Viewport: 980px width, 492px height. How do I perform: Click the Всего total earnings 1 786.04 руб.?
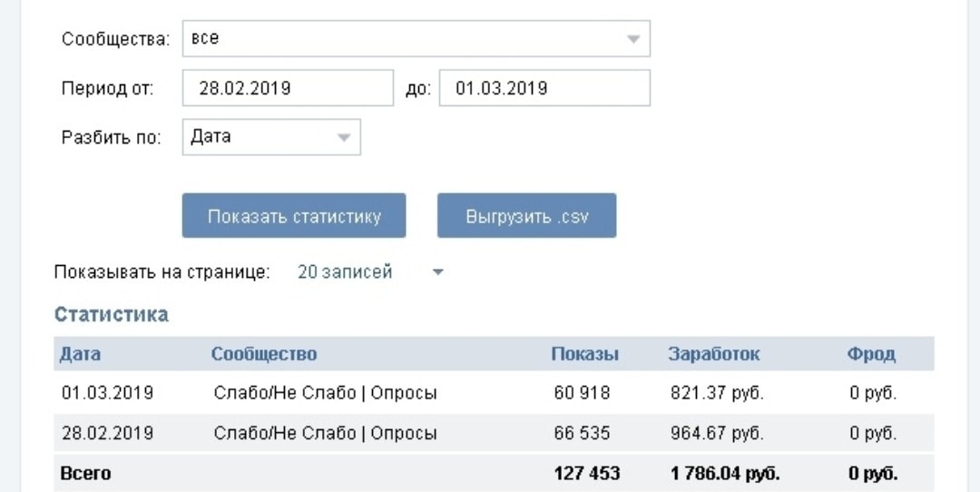(x=725, y=473)
